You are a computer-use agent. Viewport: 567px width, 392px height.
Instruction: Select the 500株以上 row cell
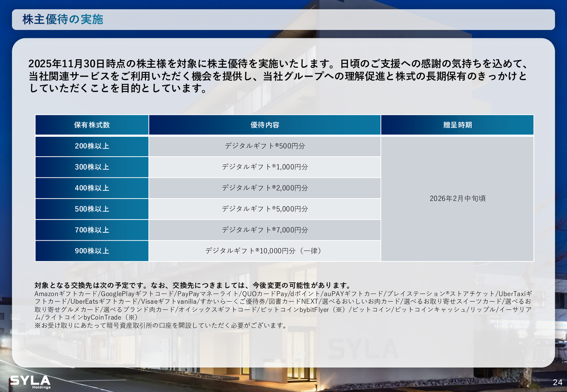(x=92, y=209)
